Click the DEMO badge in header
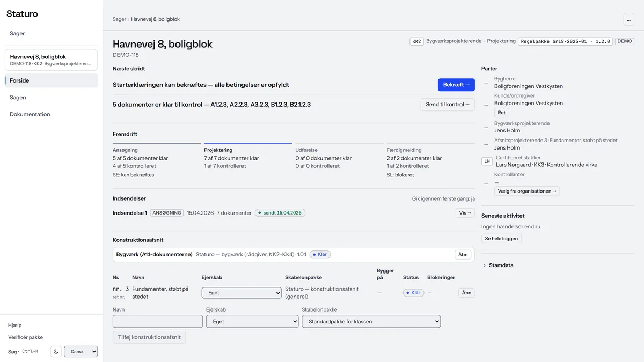 (x=625, y=41)
